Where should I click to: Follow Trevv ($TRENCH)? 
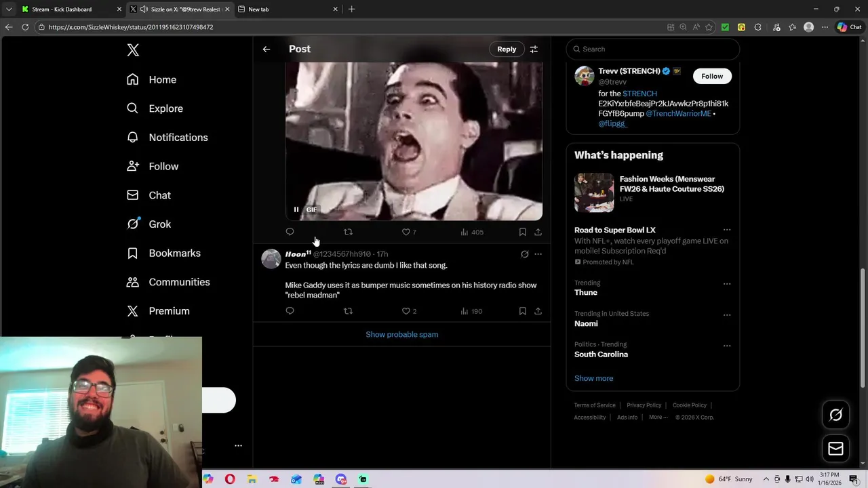712,76
